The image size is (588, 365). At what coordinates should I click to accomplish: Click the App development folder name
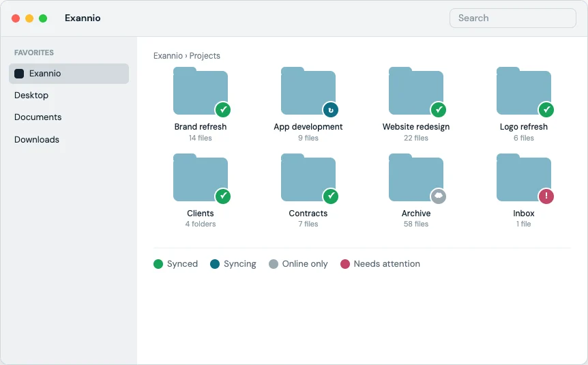coord(308,127)
